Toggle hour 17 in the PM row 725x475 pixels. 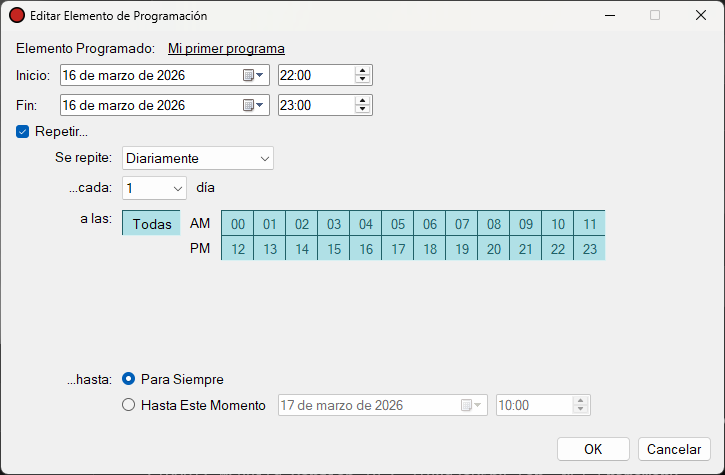[398, 248]
